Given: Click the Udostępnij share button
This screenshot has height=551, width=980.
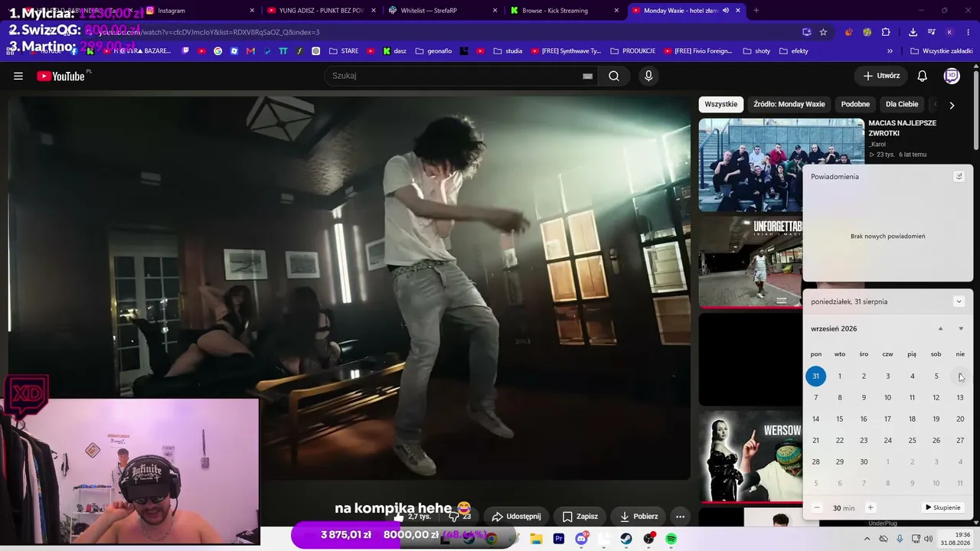Looking at the screenshot, I should pyautogui.click(x=517, y=517).
